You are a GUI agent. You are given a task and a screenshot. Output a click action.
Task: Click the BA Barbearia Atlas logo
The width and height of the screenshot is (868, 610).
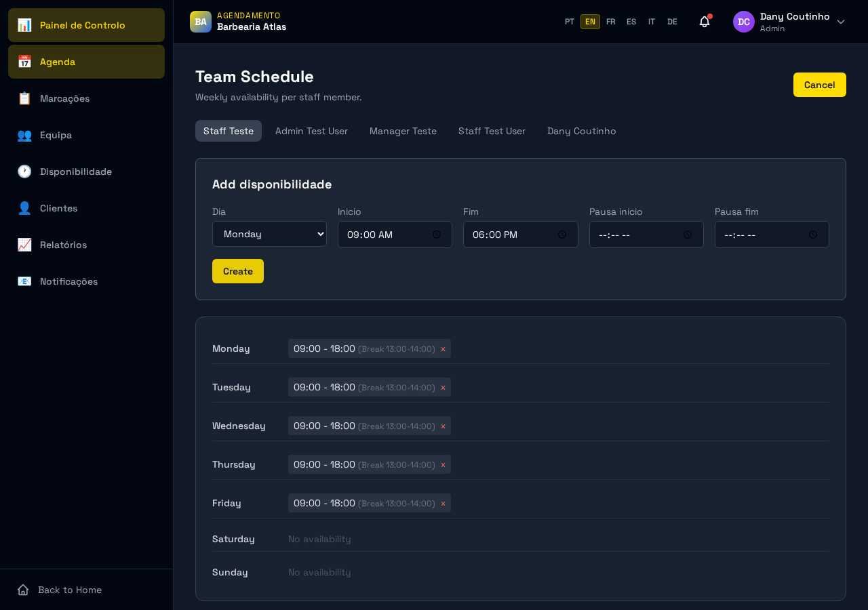click(x=201, y=22)
